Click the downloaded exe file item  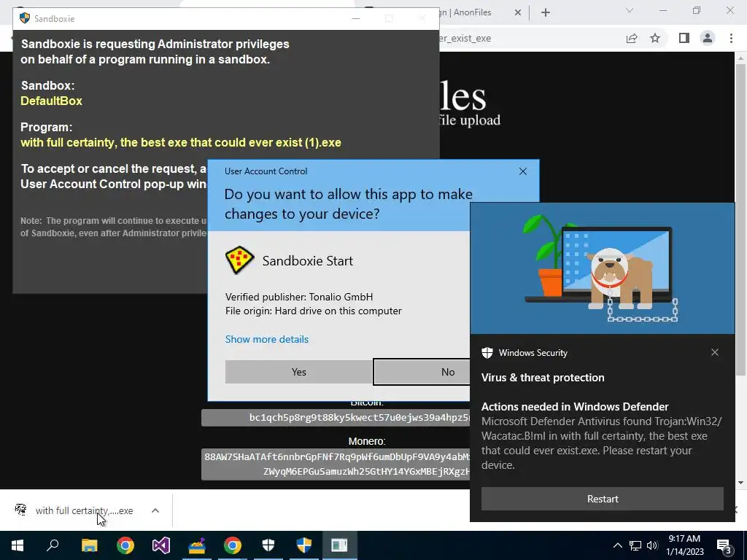(x=84, y=510)
